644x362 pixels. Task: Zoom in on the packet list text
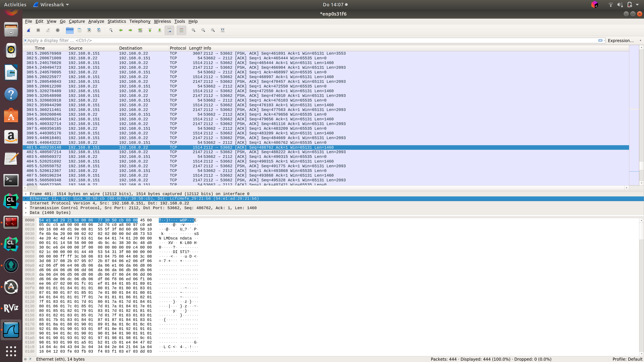[194, 30]
